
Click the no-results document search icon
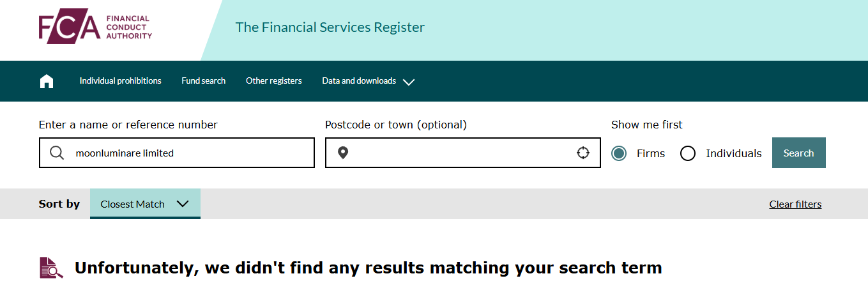coord(51,268)
